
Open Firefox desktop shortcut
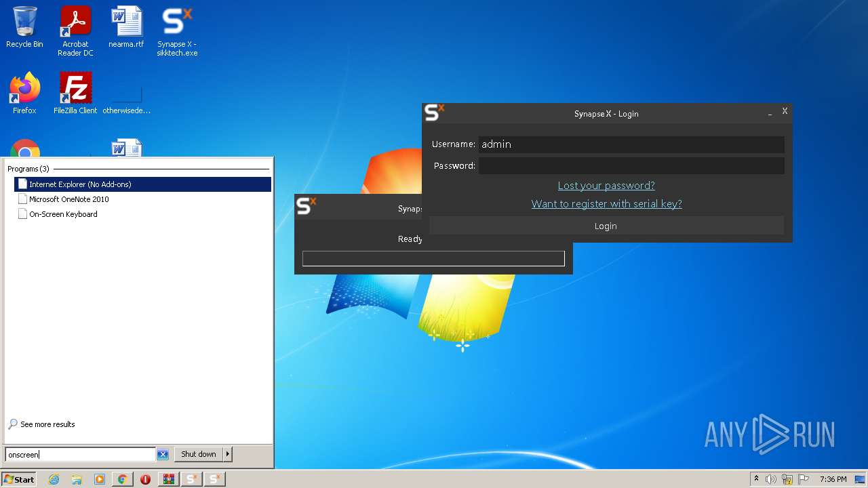point(24,94)
